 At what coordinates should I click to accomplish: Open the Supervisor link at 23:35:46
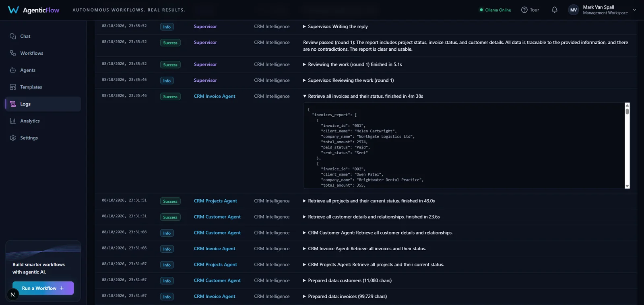[205, 80]
